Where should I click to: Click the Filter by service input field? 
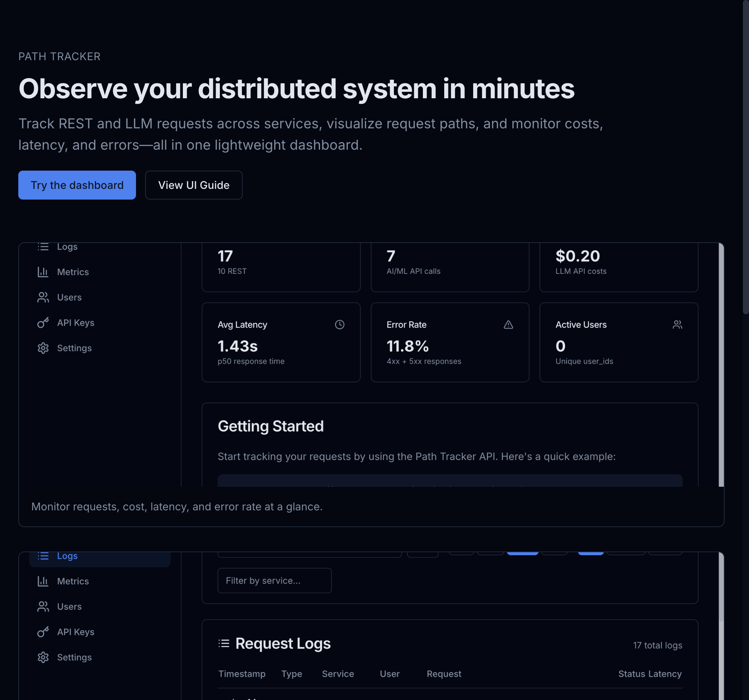(x=274, y=580)
